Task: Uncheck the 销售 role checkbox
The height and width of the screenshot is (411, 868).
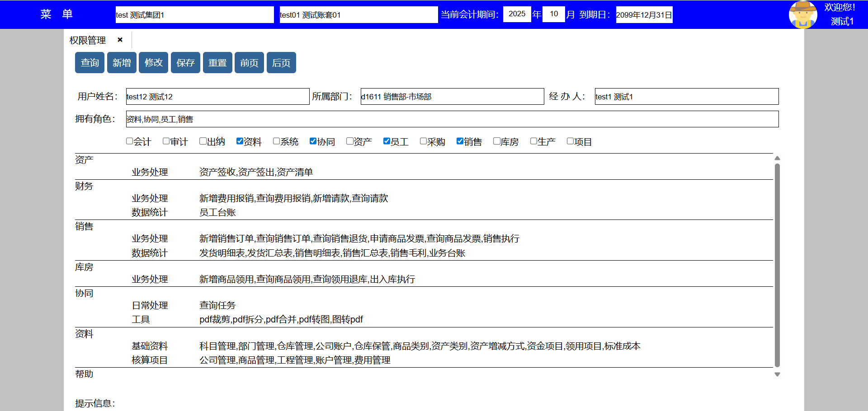Action: click(460, 141)
